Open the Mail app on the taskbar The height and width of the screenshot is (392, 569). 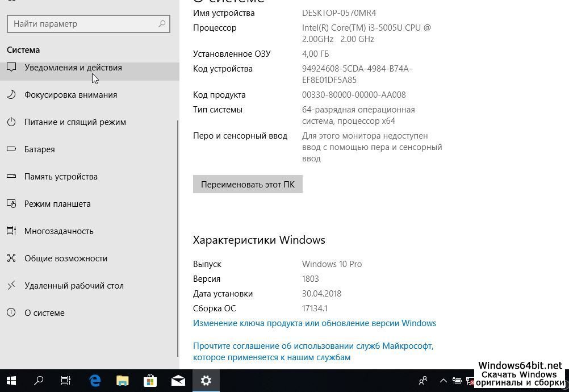pyautogui.click(x=178, y=381)
